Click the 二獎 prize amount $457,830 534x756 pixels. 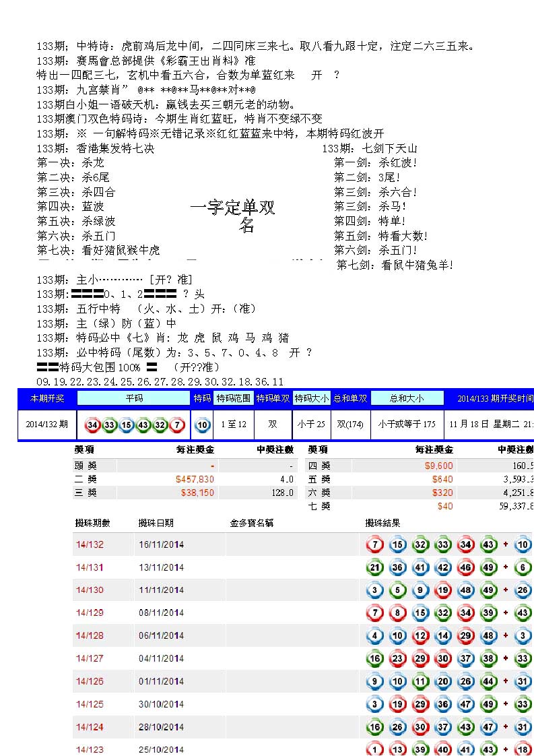[195, 479]
